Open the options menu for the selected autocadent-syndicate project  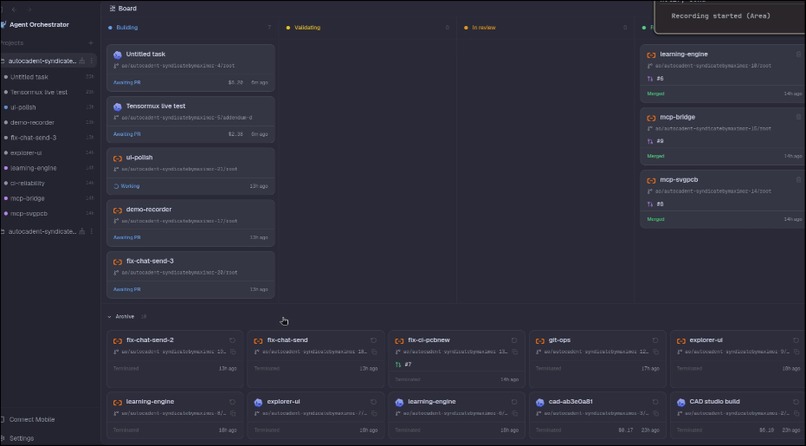(x=92, y=61)
